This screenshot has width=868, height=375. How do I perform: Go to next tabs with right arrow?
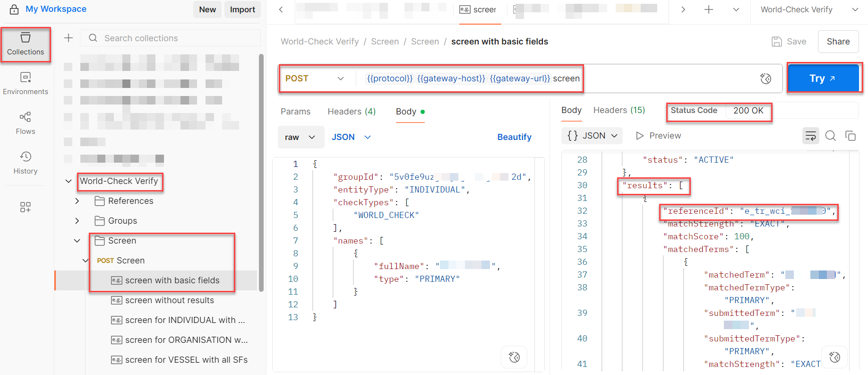(x=683, y=9)
